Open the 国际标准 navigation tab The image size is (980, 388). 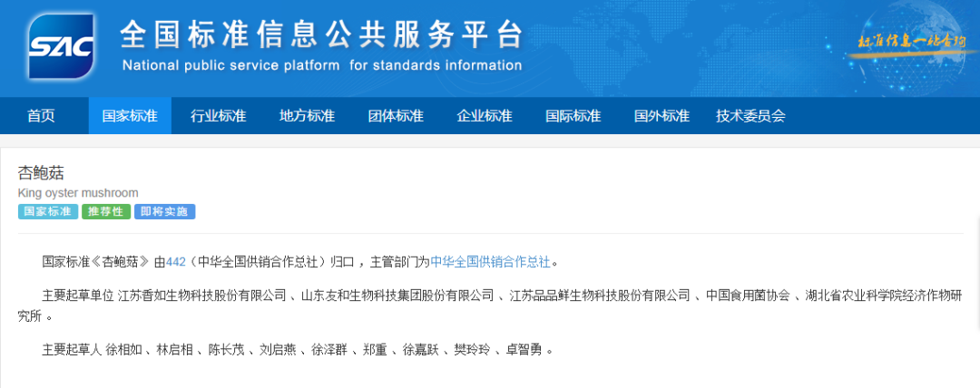(573, 116)
